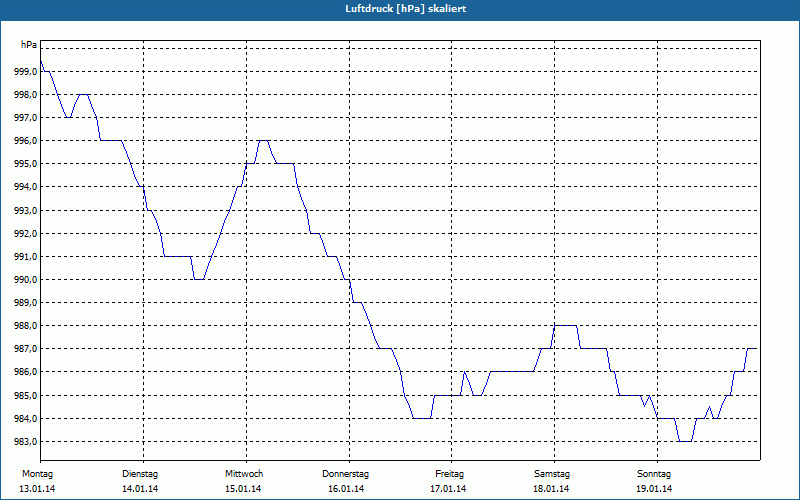Click the 'Montag' day label
This screenshot has height=500, width=800.
point(37,474)
